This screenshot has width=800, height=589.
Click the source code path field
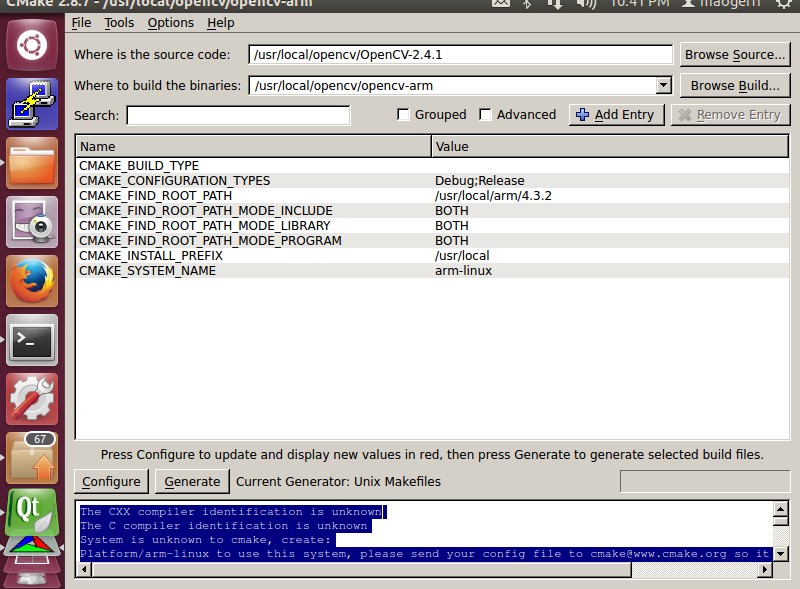click(461, 55)
